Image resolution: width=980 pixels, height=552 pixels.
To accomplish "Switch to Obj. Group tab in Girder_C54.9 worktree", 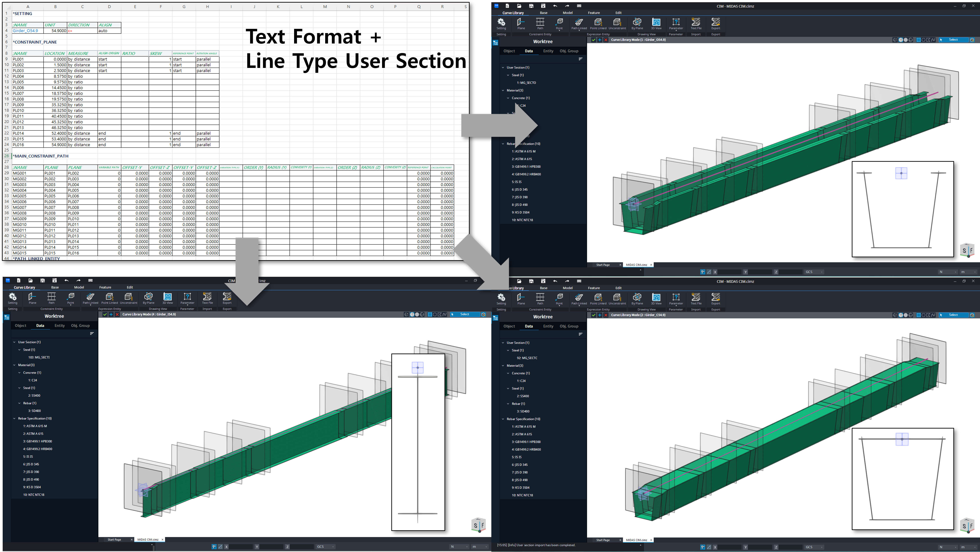I will point(569,326).
